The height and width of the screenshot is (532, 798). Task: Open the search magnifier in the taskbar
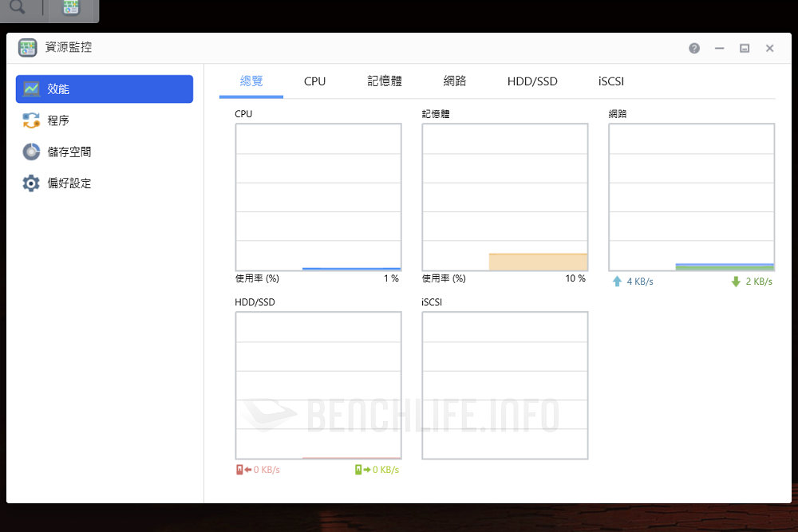[x=17, y=9]
